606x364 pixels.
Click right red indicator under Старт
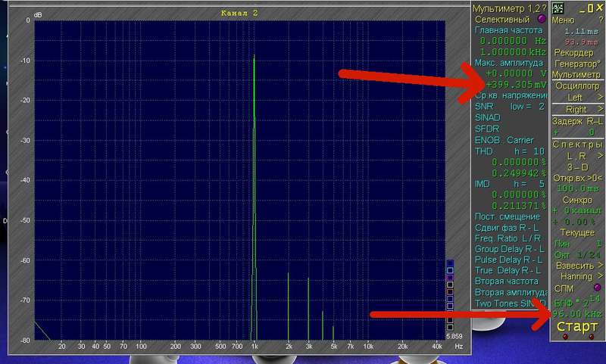(x=592, y=337)
